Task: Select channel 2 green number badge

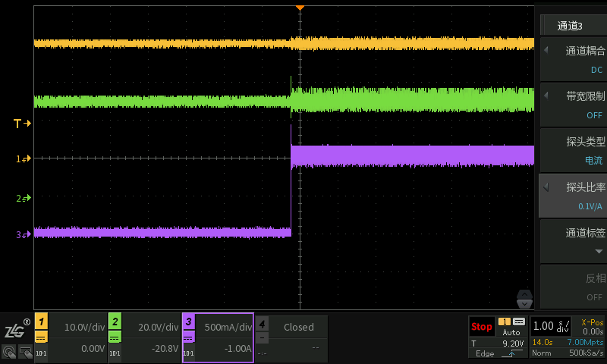Action: coord(115,321)
